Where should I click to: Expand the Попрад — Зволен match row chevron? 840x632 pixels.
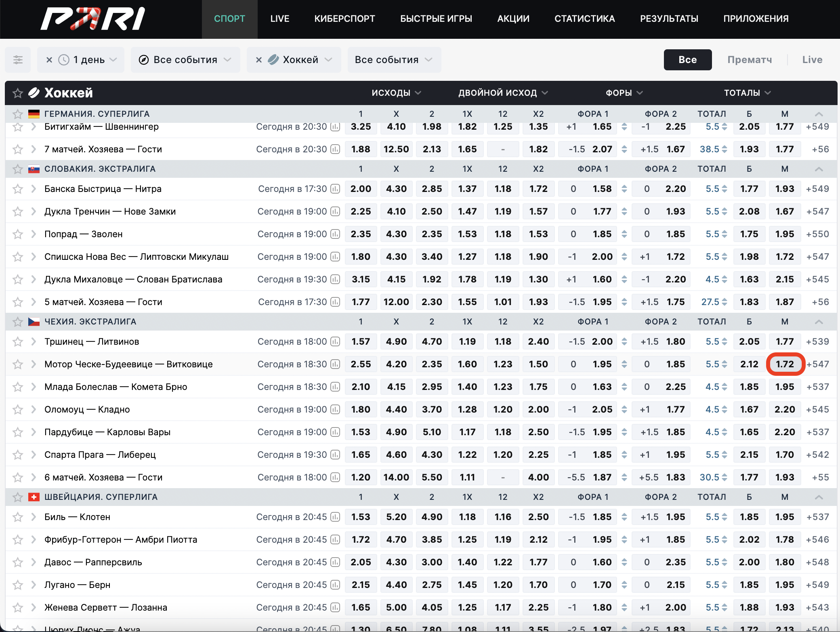point(34,234)
